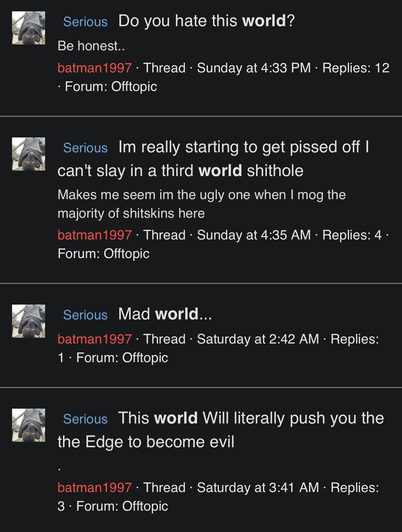This screenshot has height=532, width=402.
Task: Click avatar beside "This world Will literally push" thread
Action: coord(29,425)
